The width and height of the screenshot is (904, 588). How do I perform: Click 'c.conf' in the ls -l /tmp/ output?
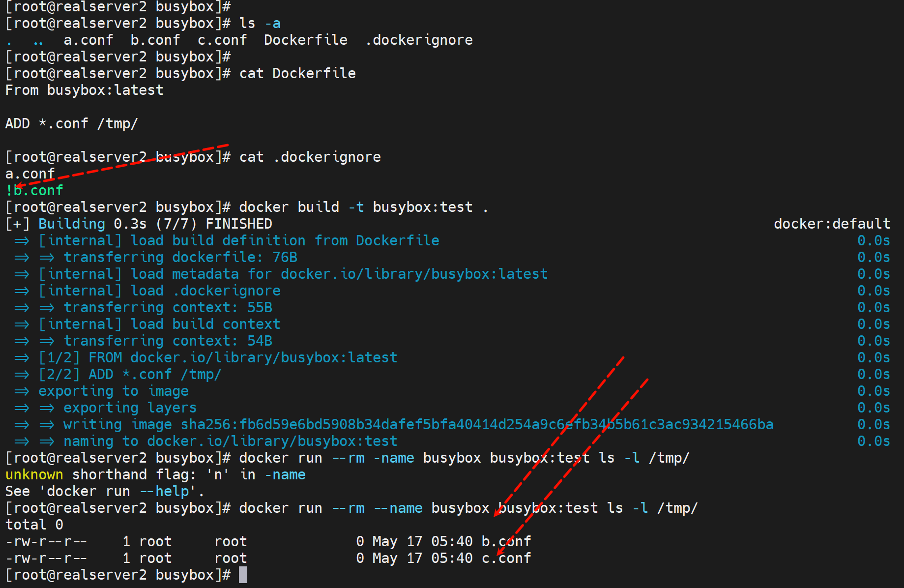[x=506, y=558]
